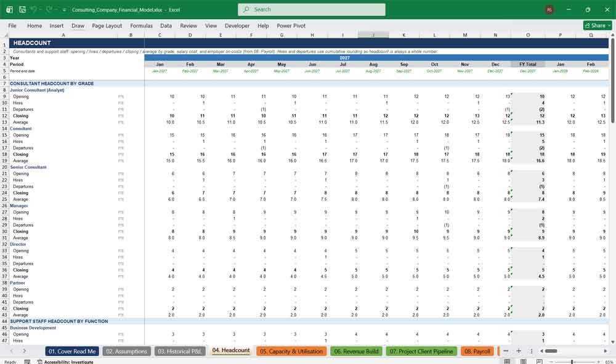Select column O header
This screenshot has height=364, width=616.
pos(528,35)
